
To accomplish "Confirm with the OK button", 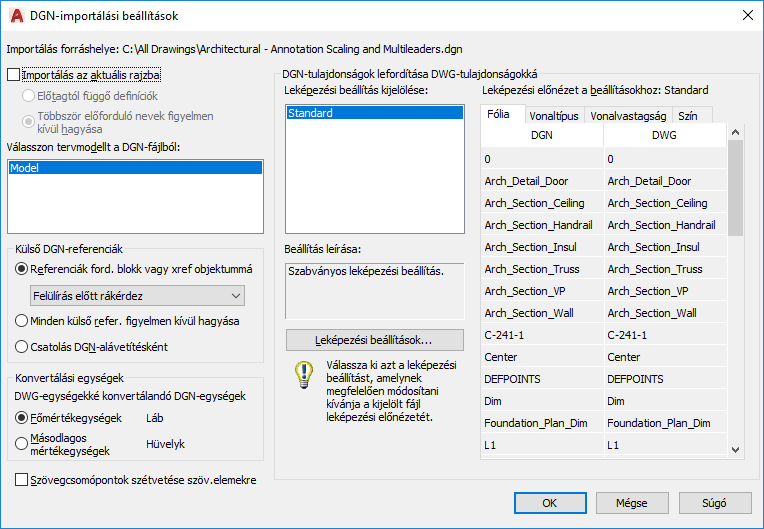I will click(x=550, y=503).
